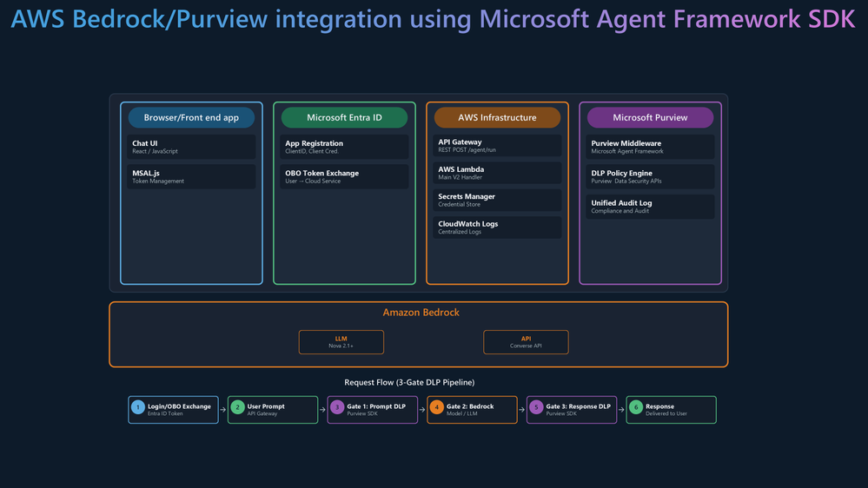Click step 5 circle for Gate 3: Response DLP
The image size is (868, 488).
click(536, 407)
